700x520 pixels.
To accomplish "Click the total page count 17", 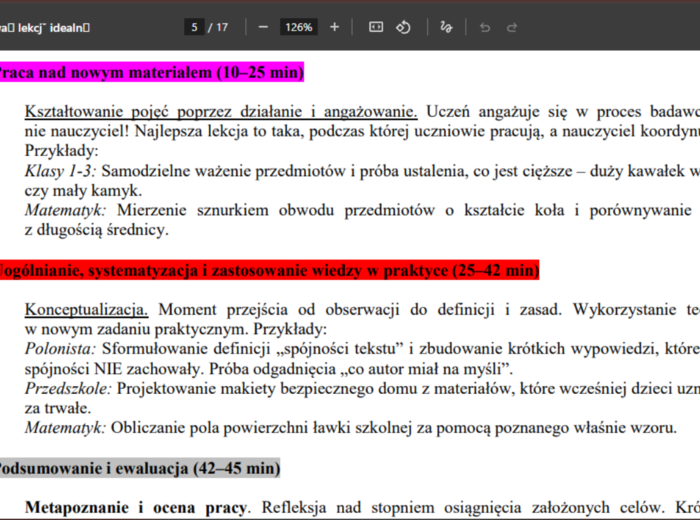I will [222, 28].
